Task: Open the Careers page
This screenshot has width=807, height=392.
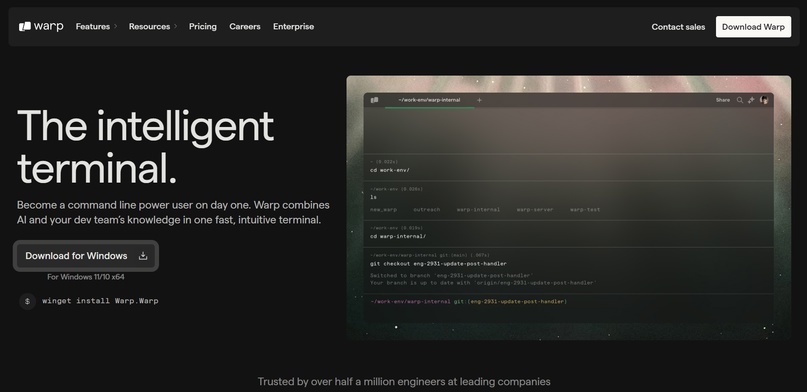Action: coord(245,26)
